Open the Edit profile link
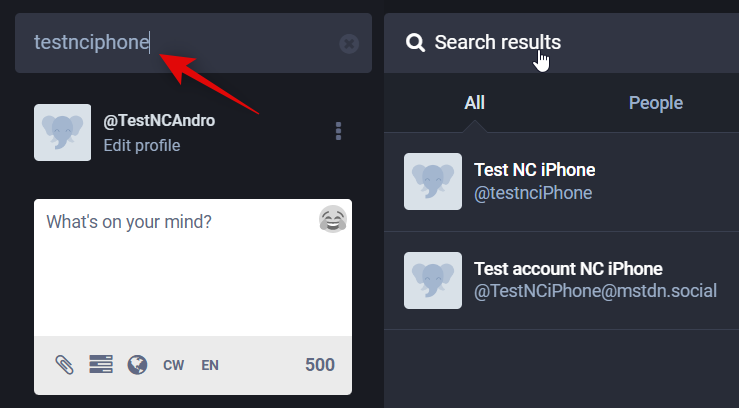739x408 pixels. [142, 145]
